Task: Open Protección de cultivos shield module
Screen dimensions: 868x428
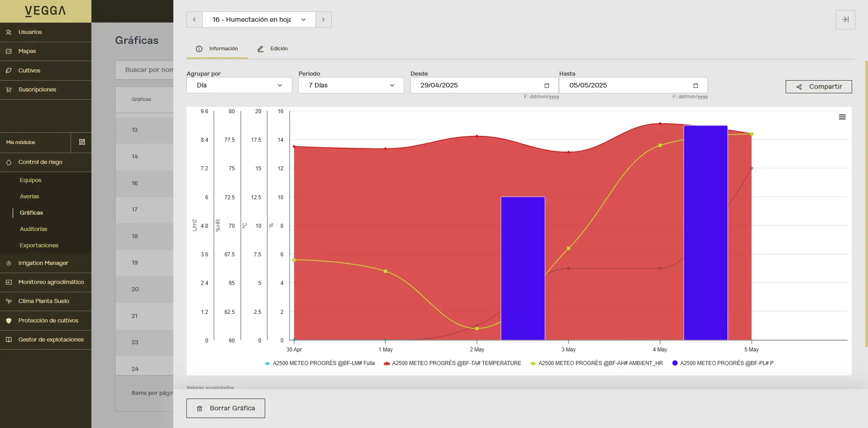Action: pyautogui.click(x=48, y=321)
